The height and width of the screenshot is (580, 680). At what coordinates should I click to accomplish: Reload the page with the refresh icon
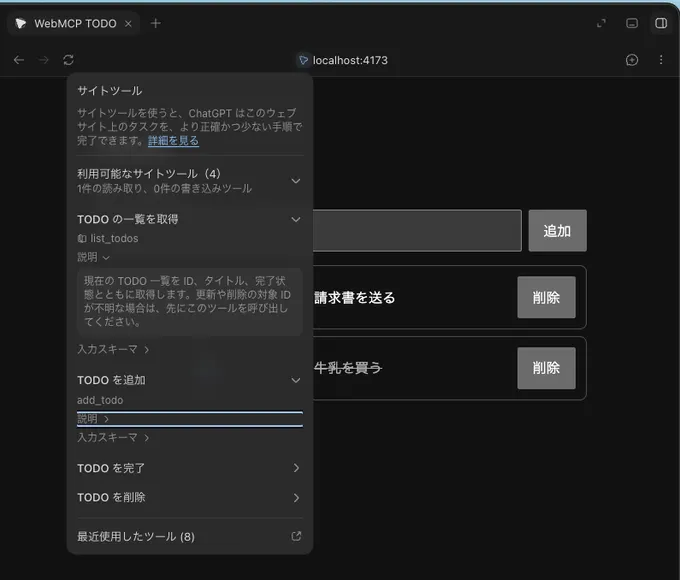pos(69,60)
